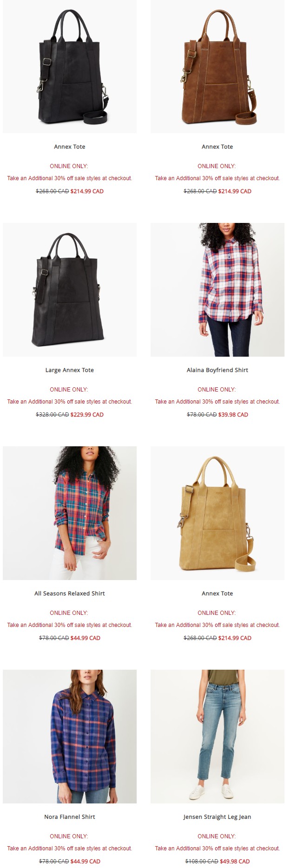View the Nora Flannel Shirt product photo
The image size is (291, 868).
click(70, 737)
